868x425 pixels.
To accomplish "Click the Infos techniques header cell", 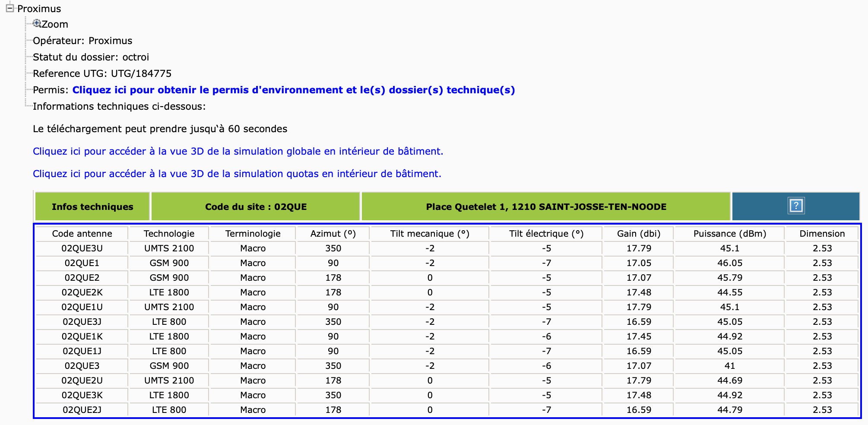I will [92, 206].
